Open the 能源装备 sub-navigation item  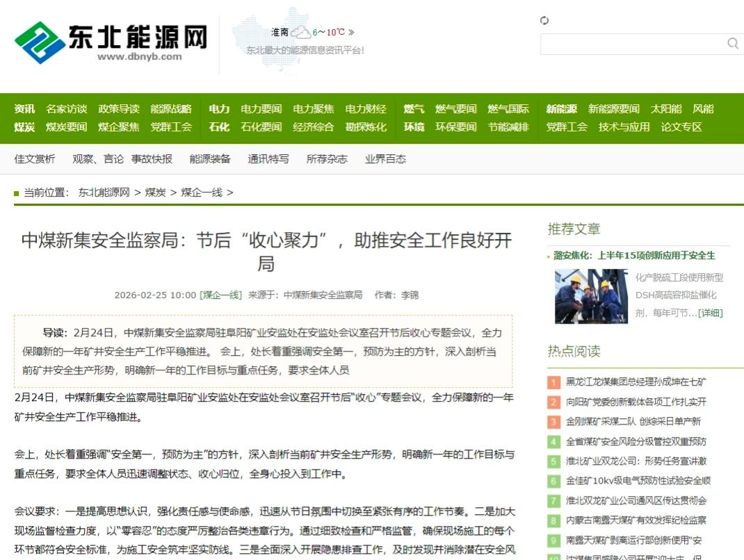pos(210,159)
